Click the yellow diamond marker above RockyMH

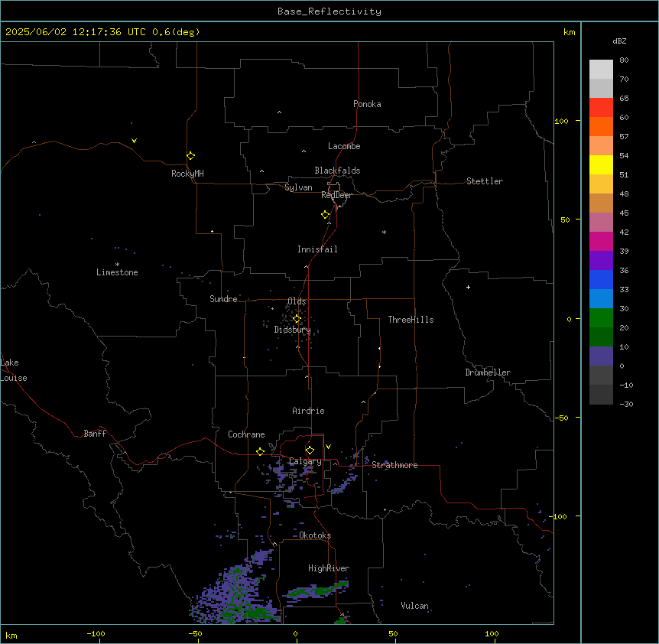click(191, 156)
